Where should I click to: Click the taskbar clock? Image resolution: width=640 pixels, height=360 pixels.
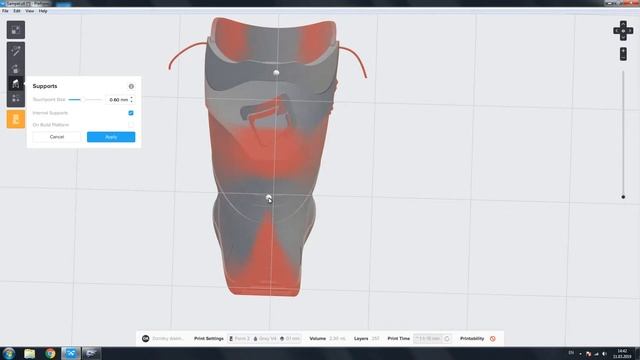(x=622, y=353)
